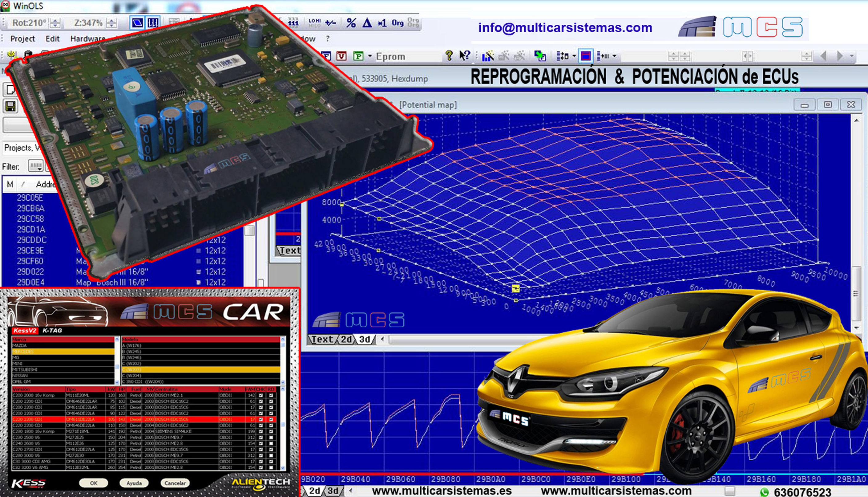Open the ? help menu
This screenshot has width=868, height=497.
[x=328, y=39]
